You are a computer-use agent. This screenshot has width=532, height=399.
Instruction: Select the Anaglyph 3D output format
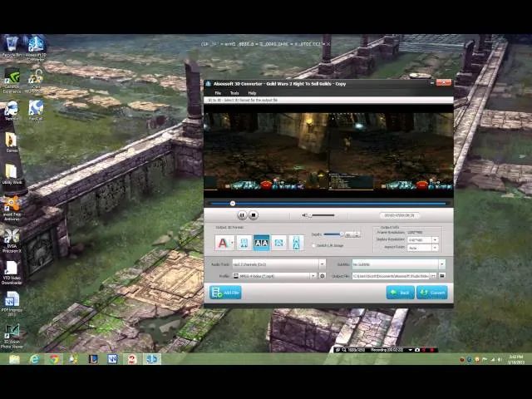click(223, 243)
